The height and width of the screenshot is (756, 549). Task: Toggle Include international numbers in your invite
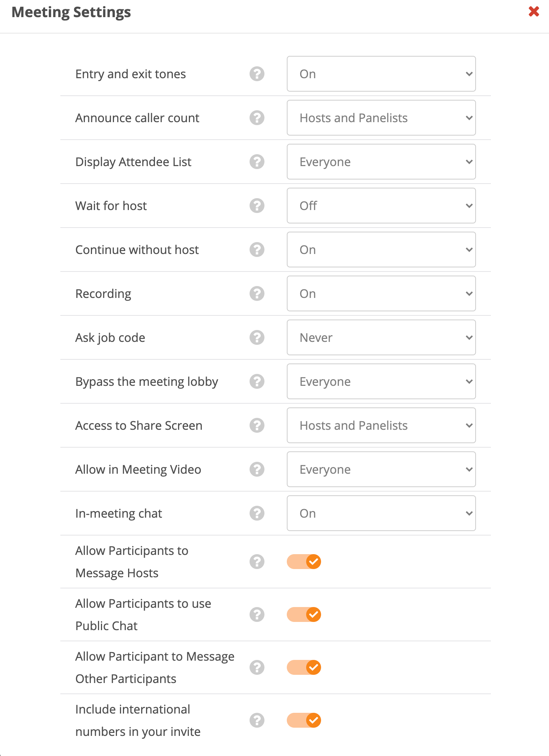click(x=304, y=720)
